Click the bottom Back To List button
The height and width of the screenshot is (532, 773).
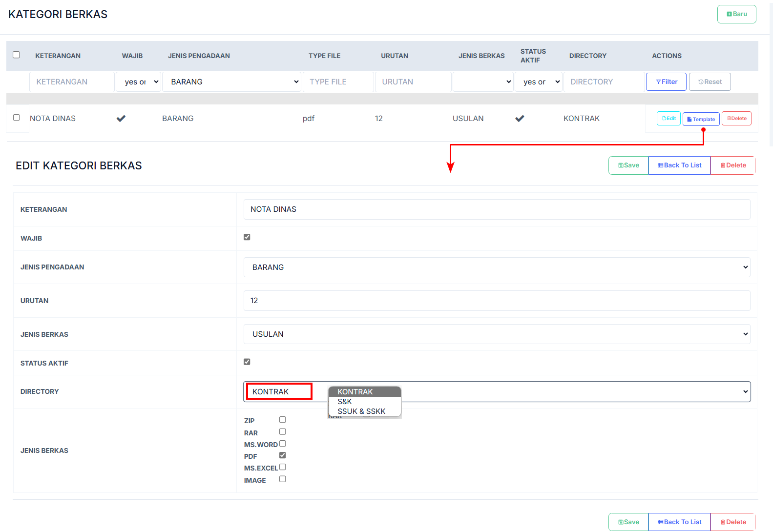[679, 522]
